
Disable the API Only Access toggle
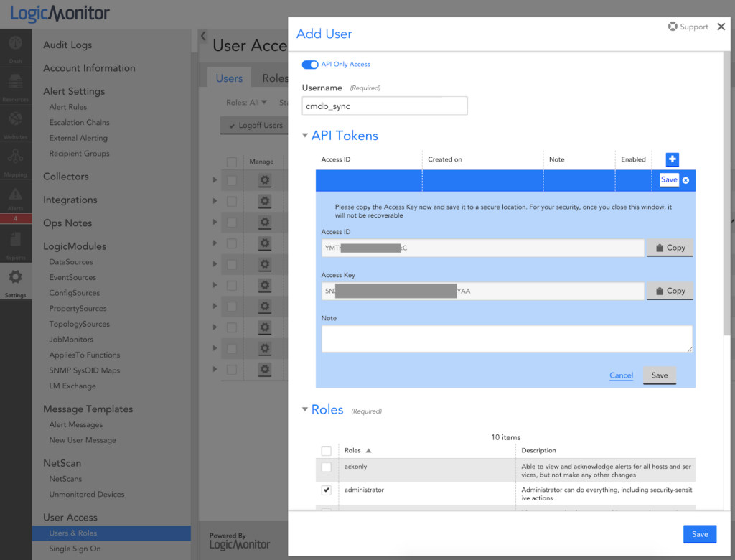pos(309,64)
